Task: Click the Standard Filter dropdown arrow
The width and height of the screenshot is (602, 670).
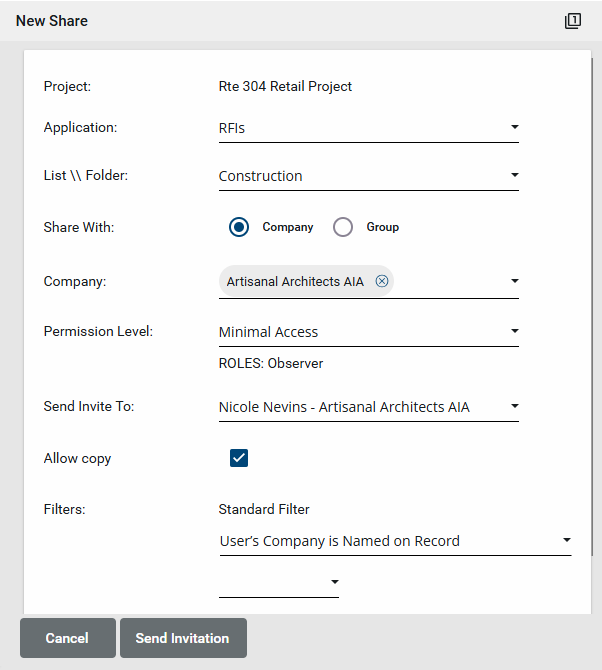Action: tap(566, 540)
